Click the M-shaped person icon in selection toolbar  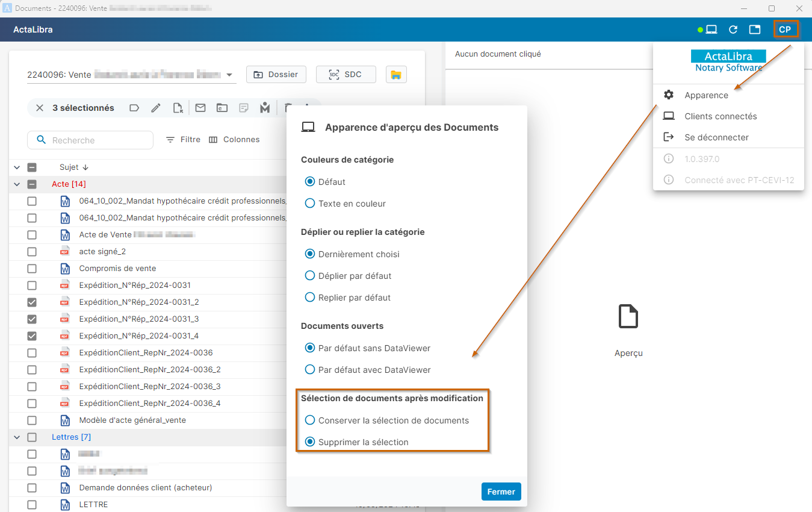point(265,108)
